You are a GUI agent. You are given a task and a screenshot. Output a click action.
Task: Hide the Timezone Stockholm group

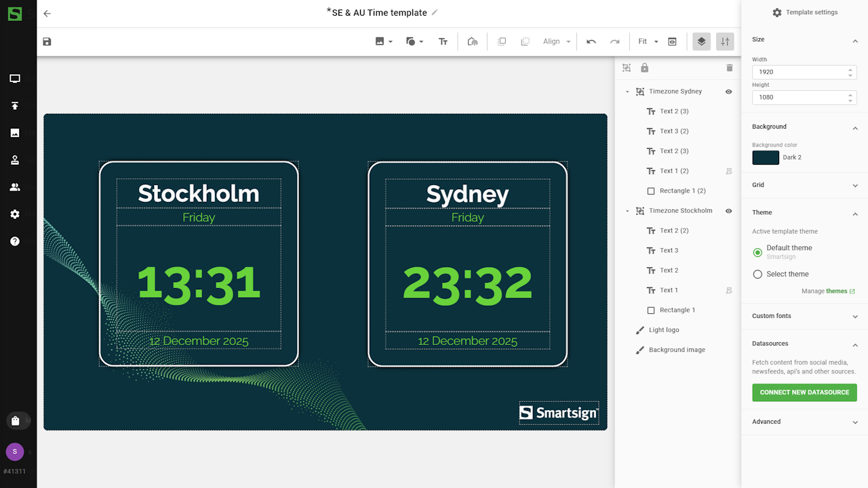click(729, 211)
